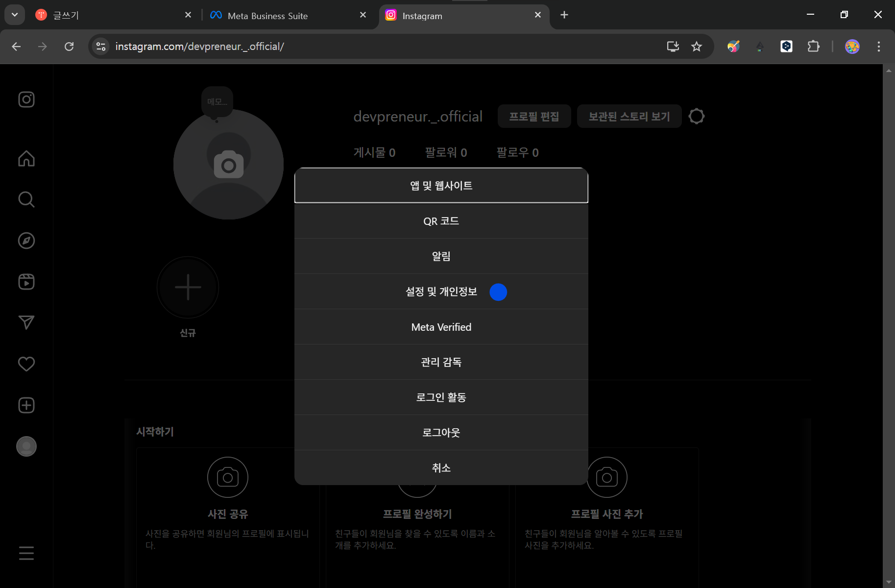Select 앱 및 웹사이트 in the menu
895x588 pixels.
(x=441, y=186)
